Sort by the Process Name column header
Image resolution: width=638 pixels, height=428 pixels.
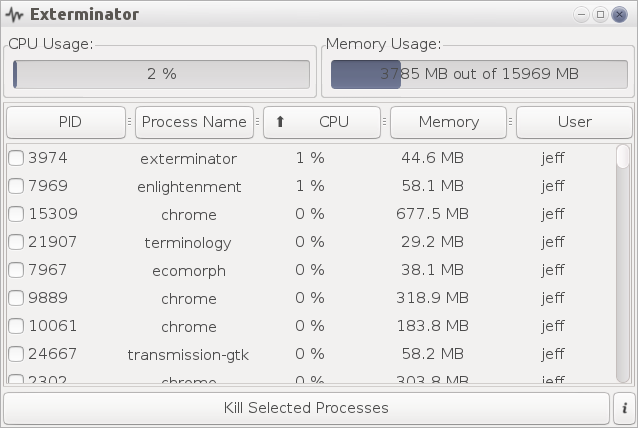pos(194,122)
